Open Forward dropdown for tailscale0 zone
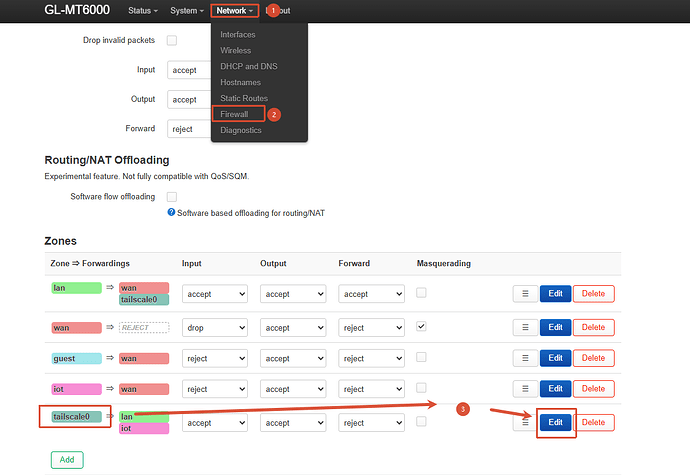 tap(371, 423)
